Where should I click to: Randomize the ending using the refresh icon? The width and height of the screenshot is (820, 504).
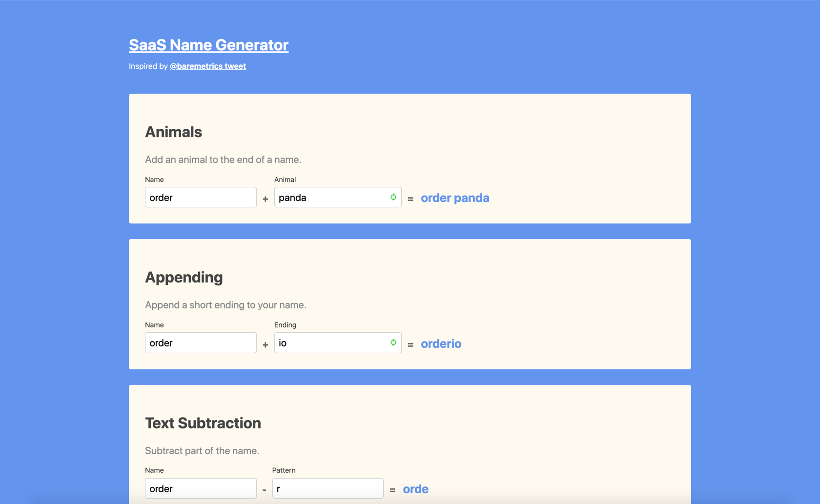point(393,342)
